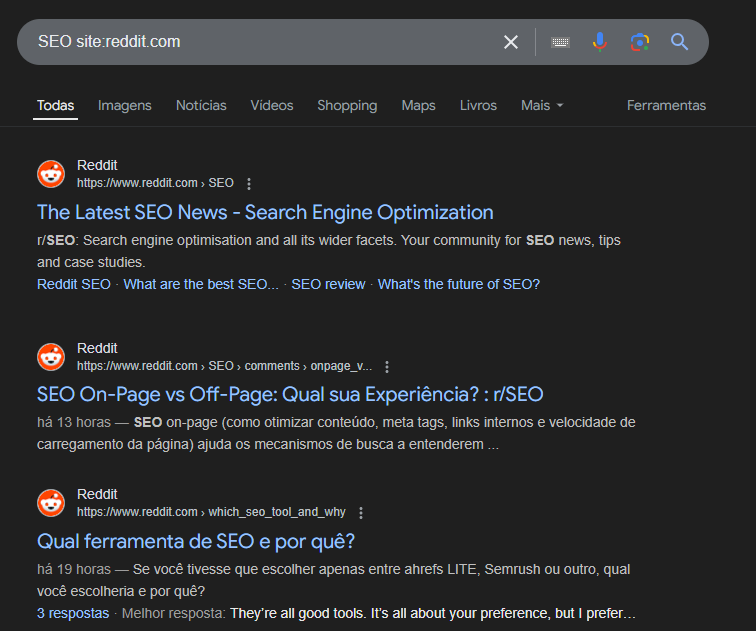The image size is (756, 631).
Task: Open Qual ferramenta de SEO e por quê? result
Action: (x=196, y=542)
